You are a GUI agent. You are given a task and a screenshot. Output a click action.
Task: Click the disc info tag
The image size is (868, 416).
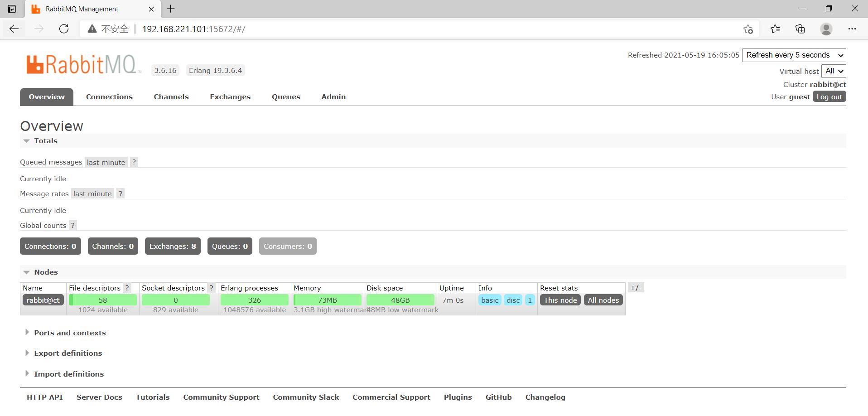coord(513,300)
